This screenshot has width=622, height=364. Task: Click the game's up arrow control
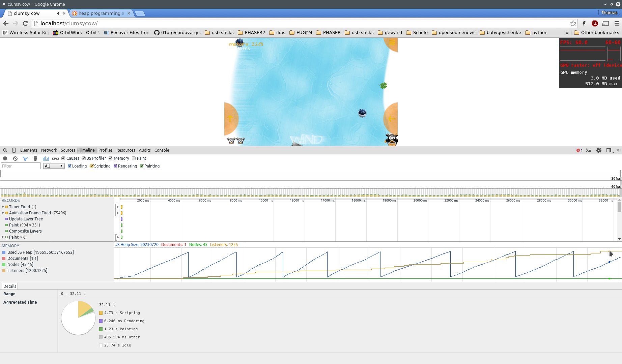click(x=230, y=119)
